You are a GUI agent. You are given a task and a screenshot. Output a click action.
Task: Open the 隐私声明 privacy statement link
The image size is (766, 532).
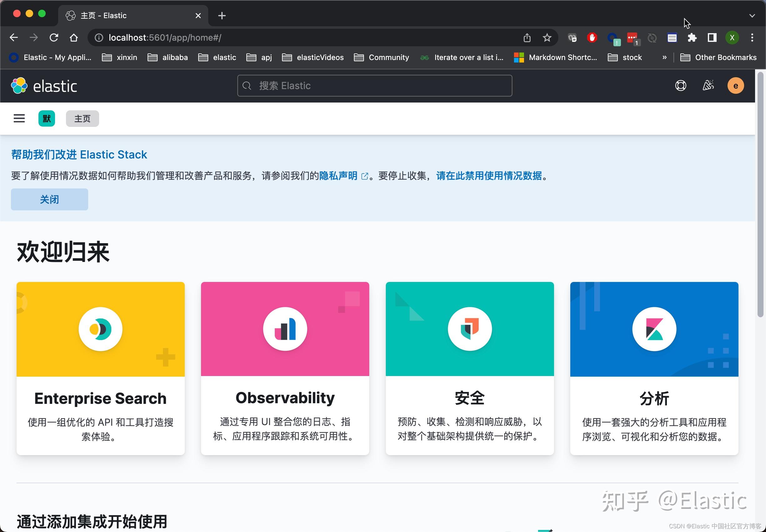tap(338, 176)
